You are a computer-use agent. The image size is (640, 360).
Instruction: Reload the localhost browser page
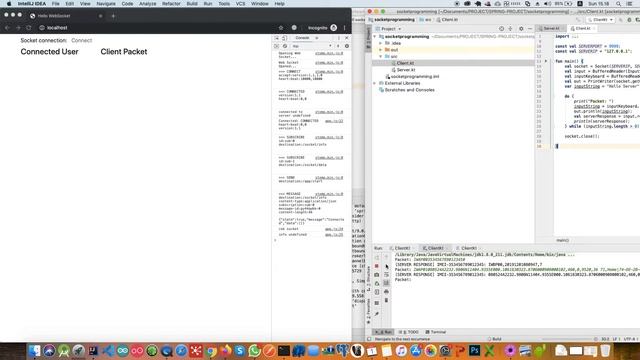29,28
